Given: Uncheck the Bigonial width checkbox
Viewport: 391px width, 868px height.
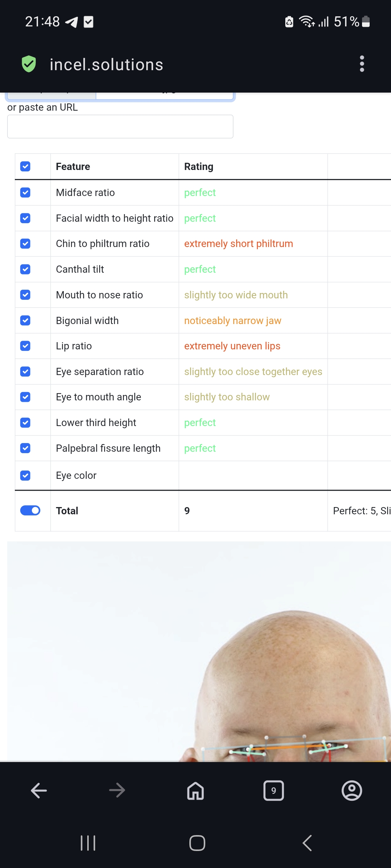Looking at the screenshot, I should [25, 320].
